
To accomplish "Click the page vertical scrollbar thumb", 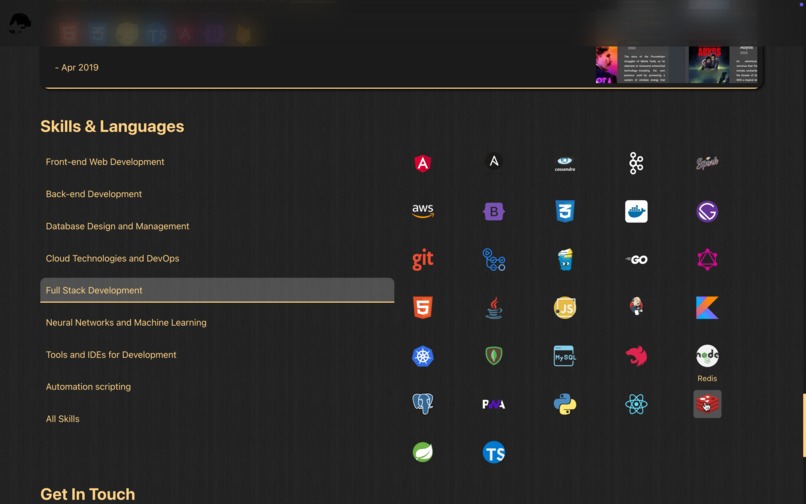I will [x=804, y=425].
